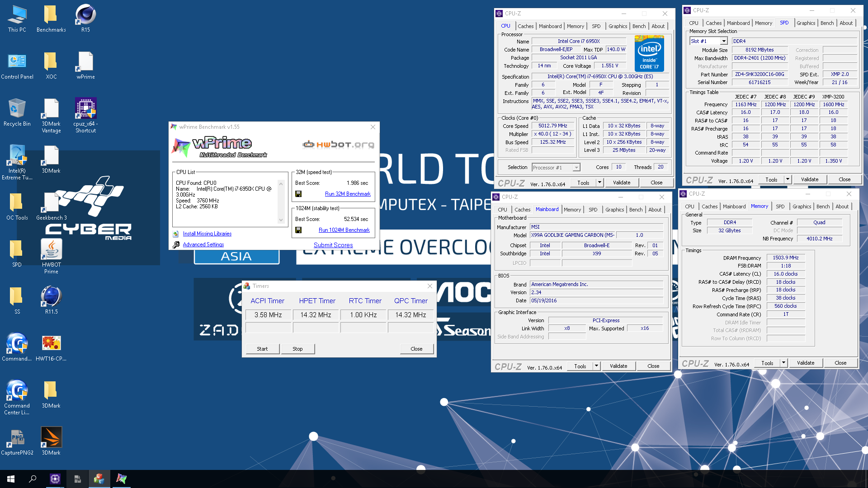Screen dimensions: 868x488
Task: Expand Tools arrow in CPU-Z CPU window
Action: 599,183
